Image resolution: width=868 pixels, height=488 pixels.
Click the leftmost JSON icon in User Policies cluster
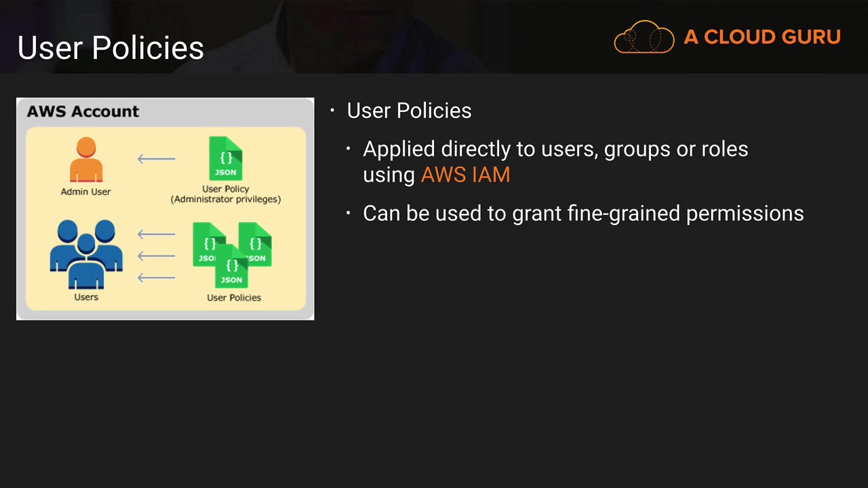(206, 244)
